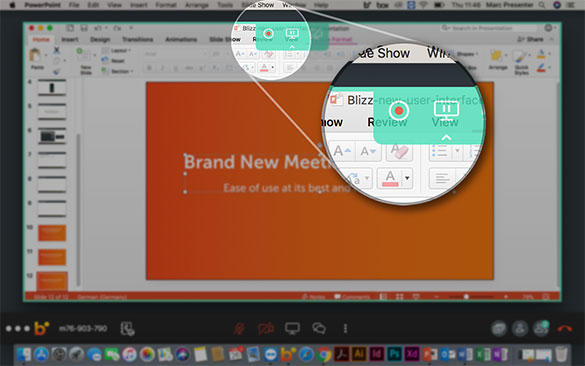Switch to the Animations ribbon tab
This screenshot has height=366, width=585.
[181, 39]
